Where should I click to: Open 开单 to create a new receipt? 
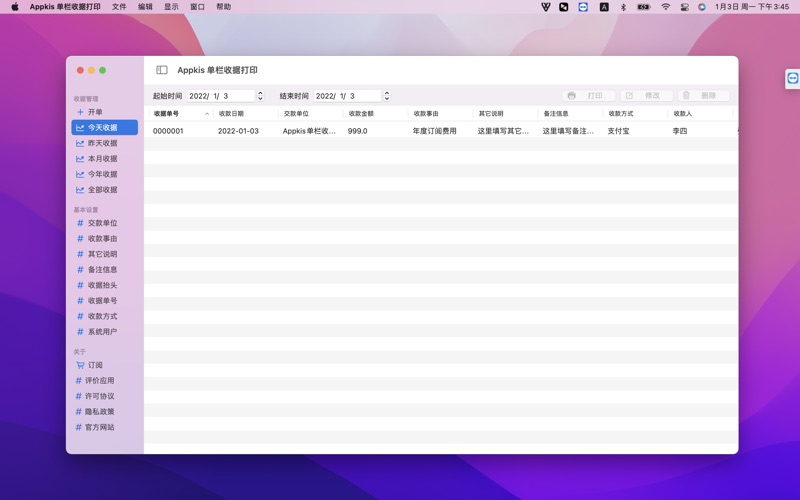click(x=95, y=112)
